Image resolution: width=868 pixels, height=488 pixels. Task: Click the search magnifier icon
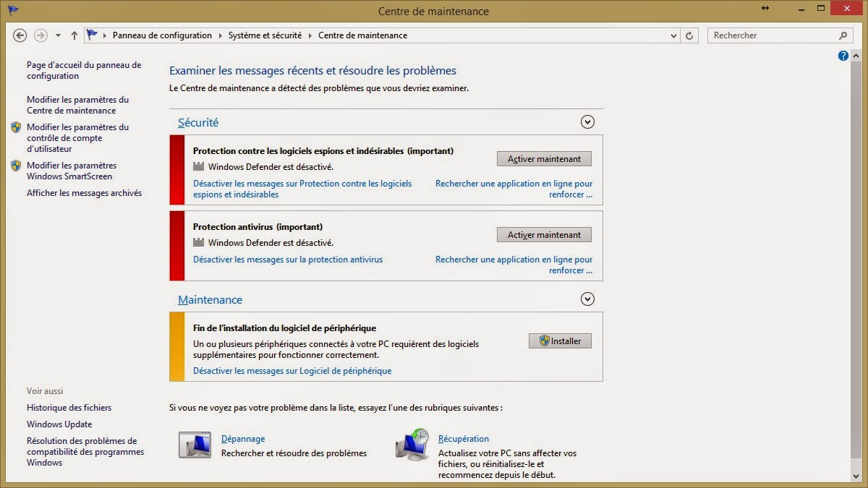[843, 35]
